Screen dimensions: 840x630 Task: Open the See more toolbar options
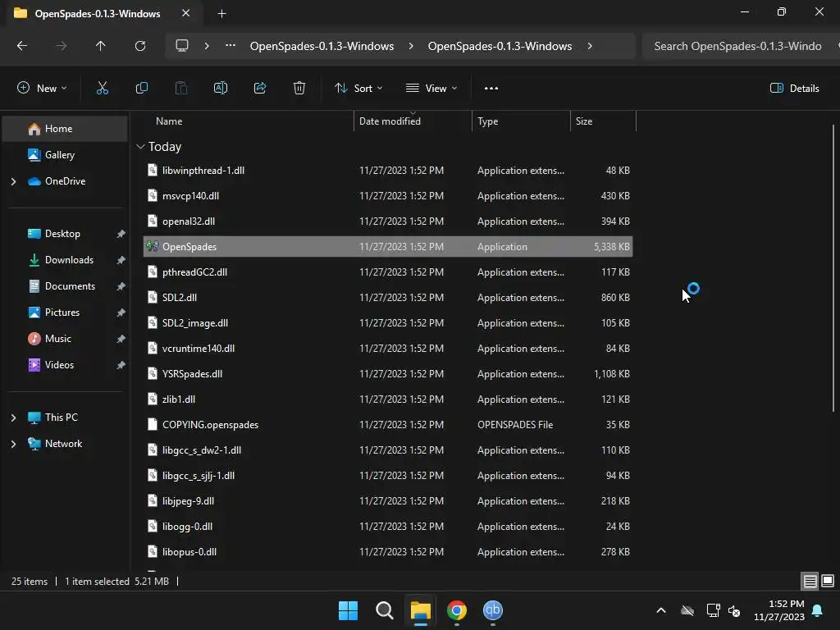point(491,89)
